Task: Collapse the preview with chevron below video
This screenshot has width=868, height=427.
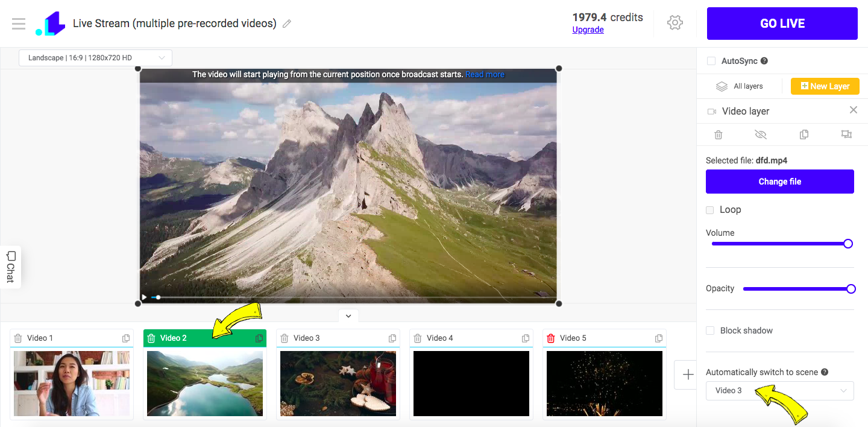Action: pyautogui.click(x=348, y=315)
